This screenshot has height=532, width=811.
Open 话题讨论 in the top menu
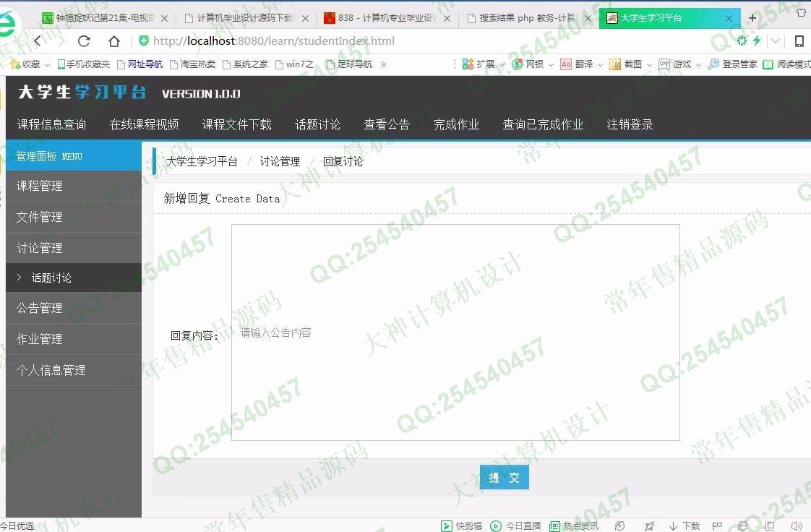coord(317,124)
